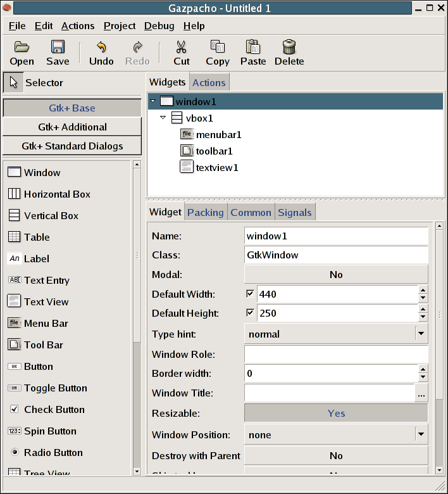448x494 pixels.
Task: Delete the widget with trash icon
Action: coord(289,53)
